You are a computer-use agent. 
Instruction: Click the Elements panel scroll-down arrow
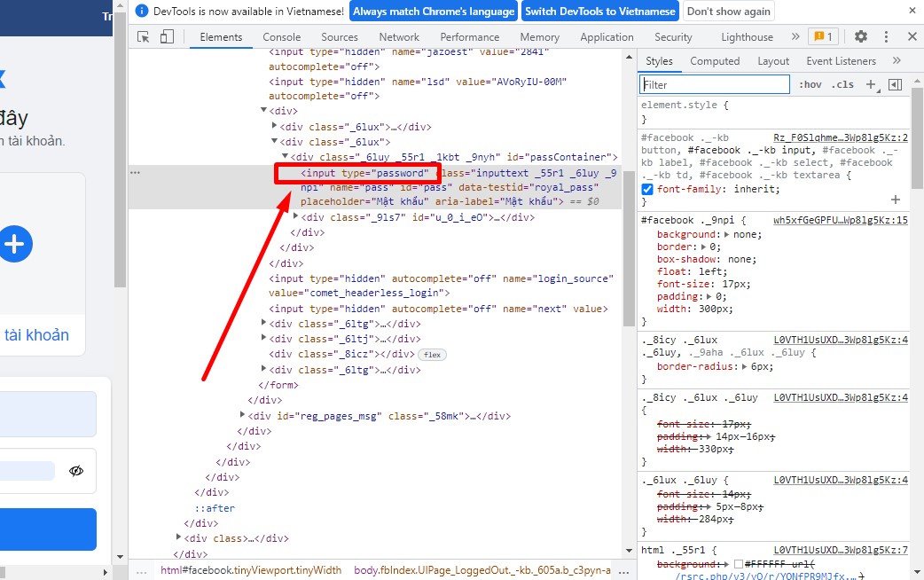pyautogui.click(x=629, y=551)
